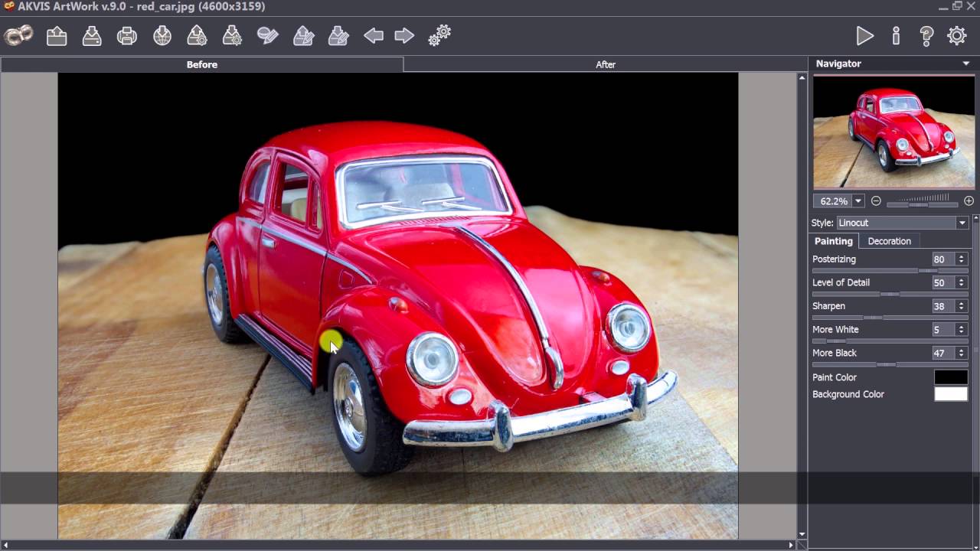Click the Save image toolbar icon

tap(92, 36)
